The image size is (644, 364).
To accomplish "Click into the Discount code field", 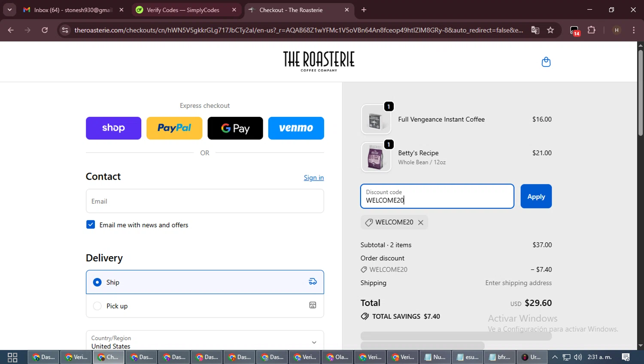I will tap(437, 196).
